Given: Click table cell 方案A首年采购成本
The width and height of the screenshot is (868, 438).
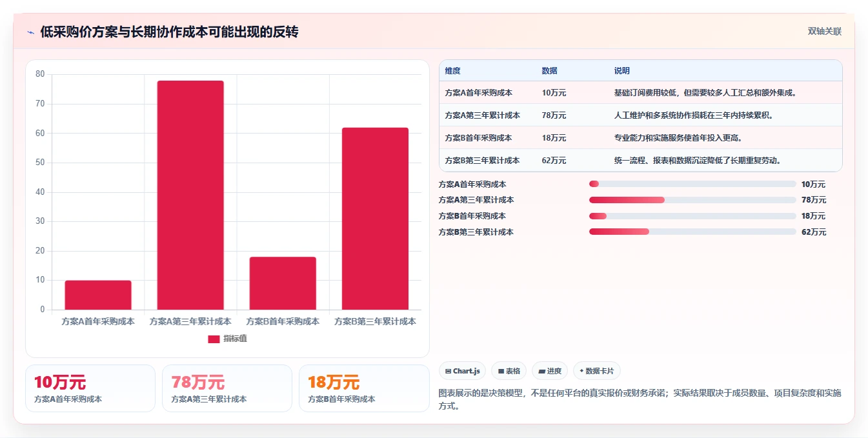Looking at the screenshot, I should tap(479, 93).
